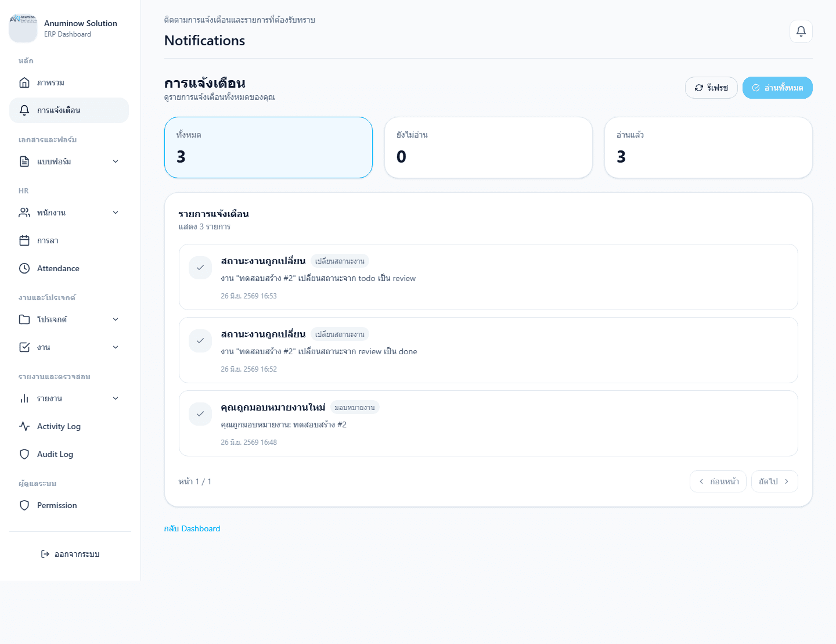Select the ยังไม่อ่าน summary card
The image size is (836, 644).
pyautogui.click(x=488, y=147)
